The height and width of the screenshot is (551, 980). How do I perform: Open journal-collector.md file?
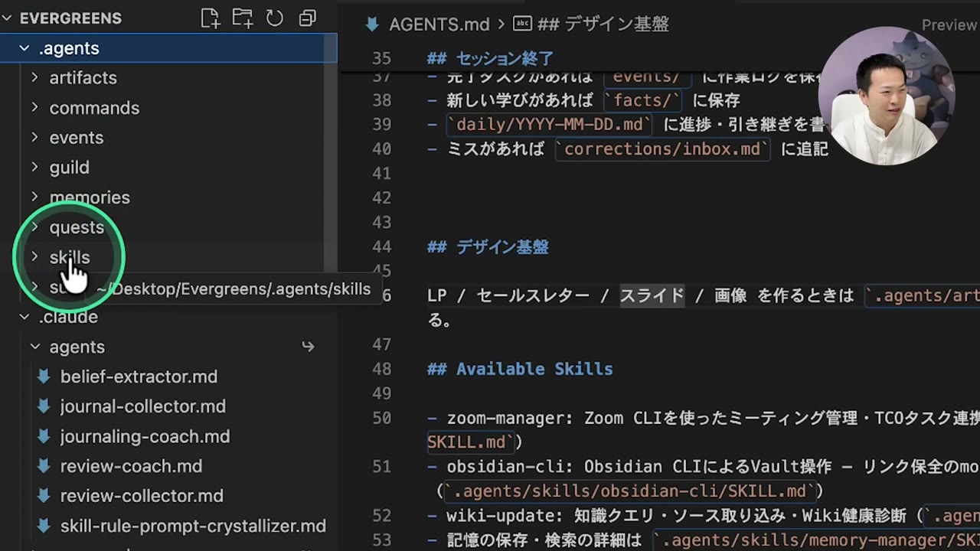click(143, 406)
